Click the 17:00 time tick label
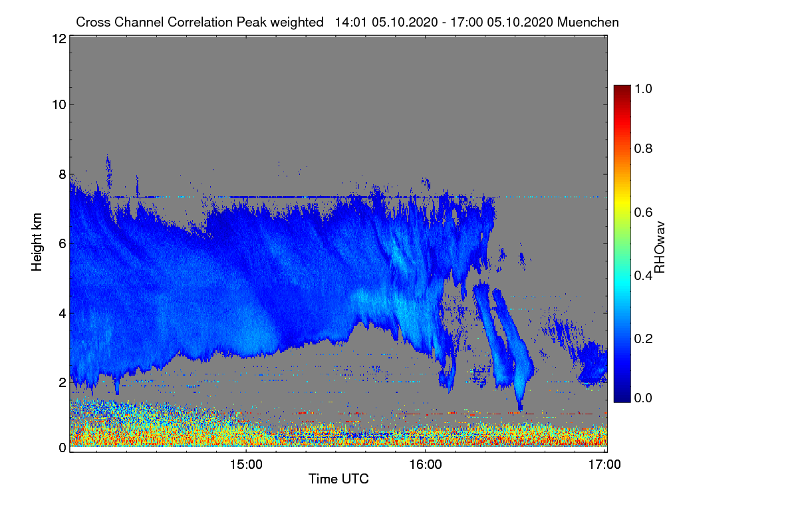 [604, 465]
